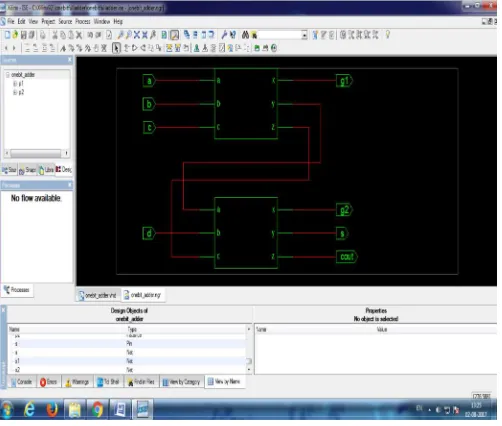Open the Window menu
This screenshot has width=502, height=426.
[102, 21]
